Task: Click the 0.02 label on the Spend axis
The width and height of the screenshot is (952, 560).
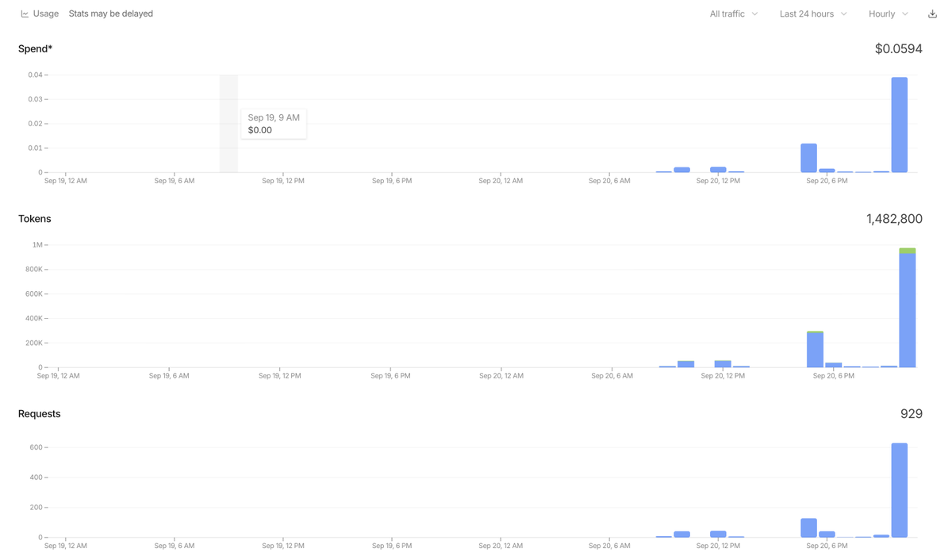Action: (35, 124)
